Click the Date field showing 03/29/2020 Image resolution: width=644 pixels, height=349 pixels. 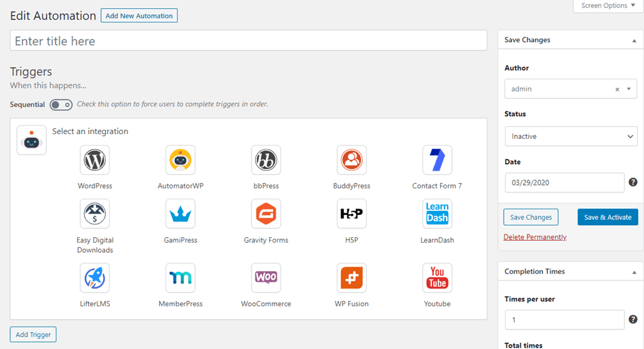click(564, 183)
